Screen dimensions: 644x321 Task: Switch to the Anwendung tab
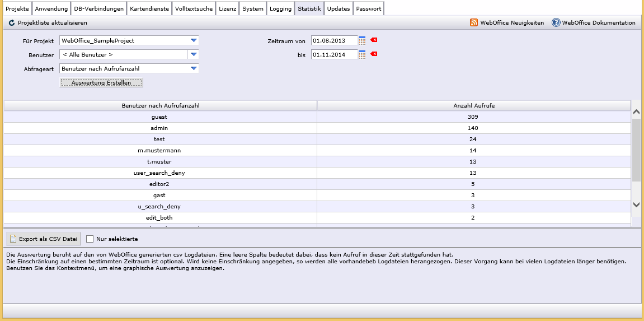51,8
